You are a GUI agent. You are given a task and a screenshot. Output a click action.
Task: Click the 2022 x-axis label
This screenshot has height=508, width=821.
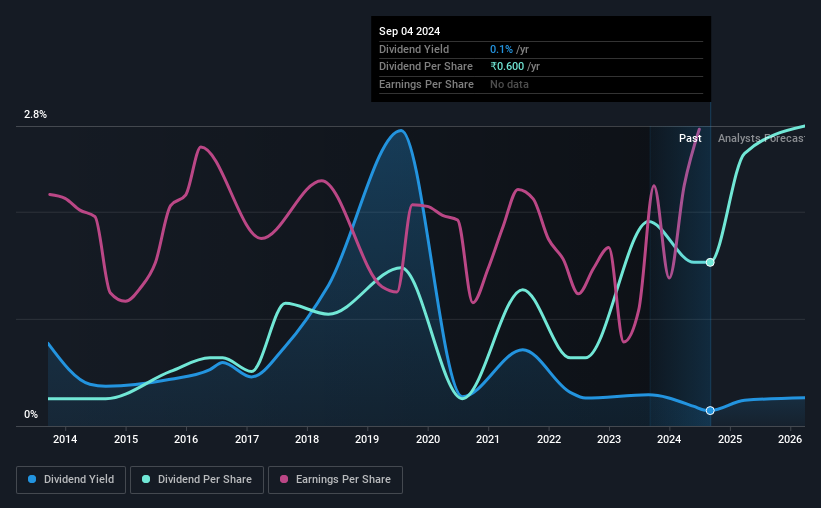(x=549, y=439)
